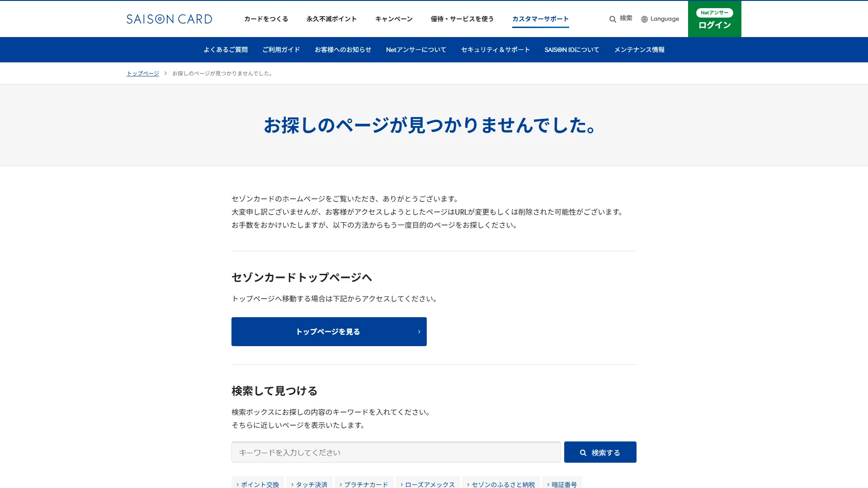Click the SAISON CARD logo
This screenshot has height=488, width=868.
169,19
